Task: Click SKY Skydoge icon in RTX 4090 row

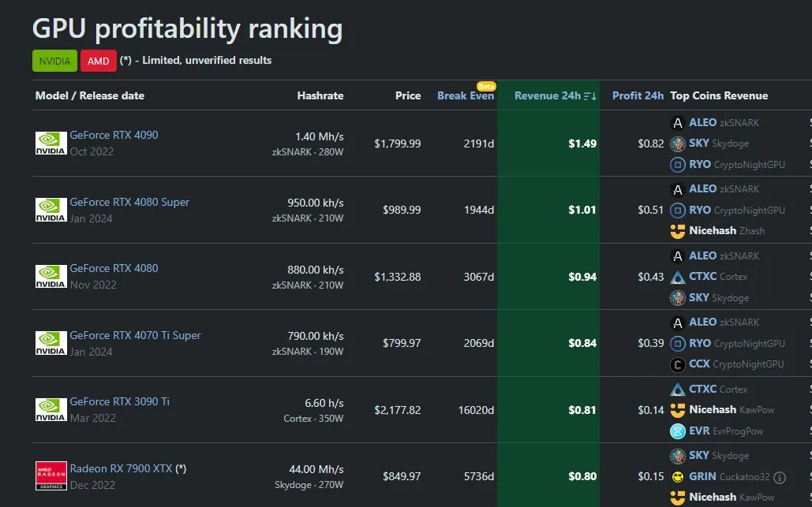Action: (677, 144)
